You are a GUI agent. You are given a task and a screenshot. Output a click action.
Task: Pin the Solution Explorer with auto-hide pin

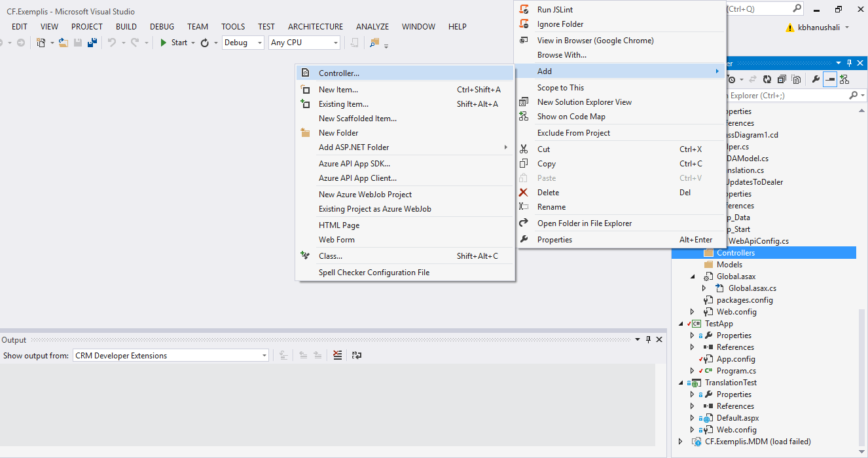(850, 63)
